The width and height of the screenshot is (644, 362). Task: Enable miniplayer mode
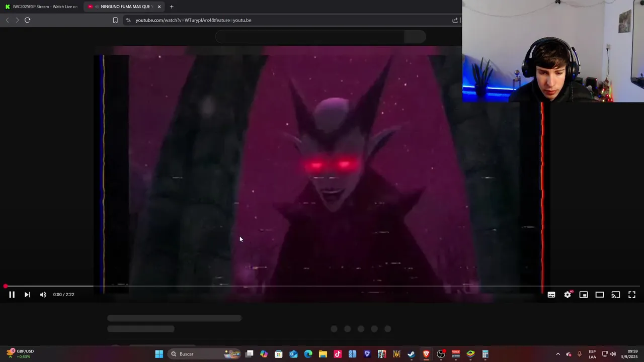pyautogui.click(x=584, y=295)
